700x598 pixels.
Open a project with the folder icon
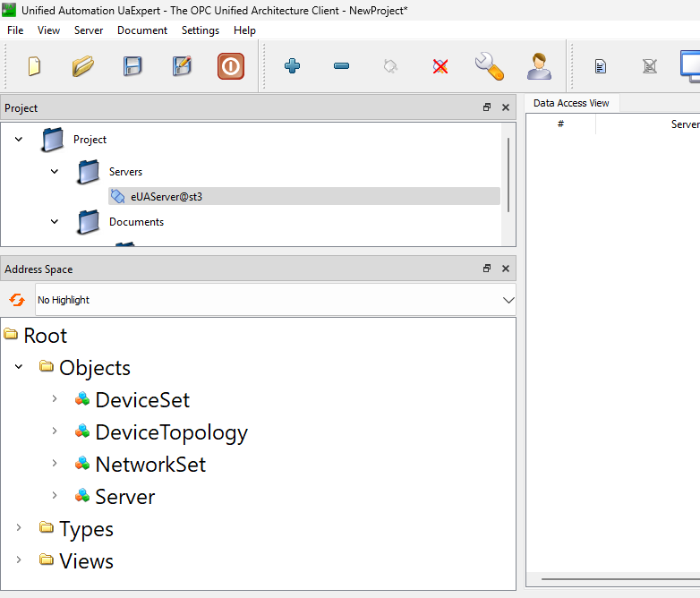83,66
